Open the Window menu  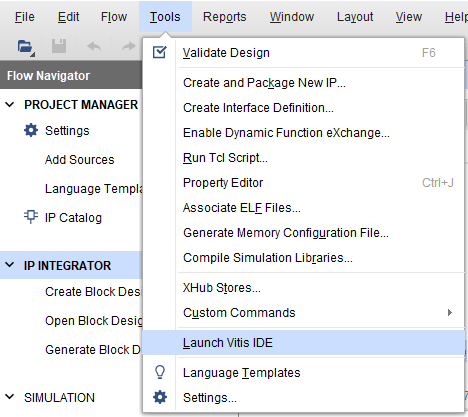292,17
